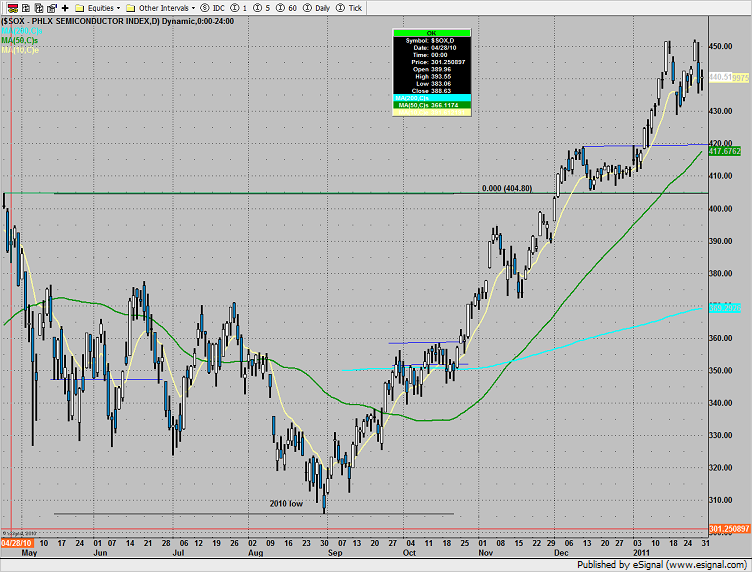Click the crosshair plus toolbar icon
The height and width of the screenshot is (572, 752).
(x=65, y=6)
